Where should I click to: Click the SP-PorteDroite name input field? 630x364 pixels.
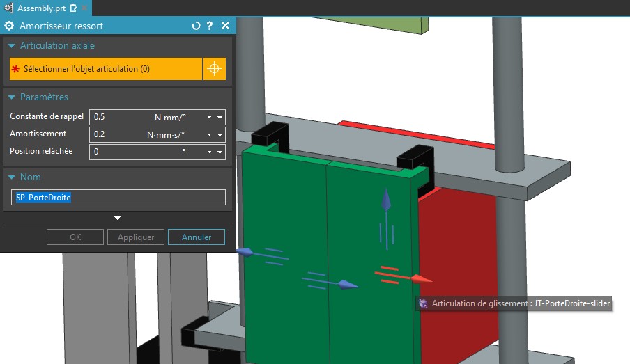pyautogui.click(x=118, y=198)
